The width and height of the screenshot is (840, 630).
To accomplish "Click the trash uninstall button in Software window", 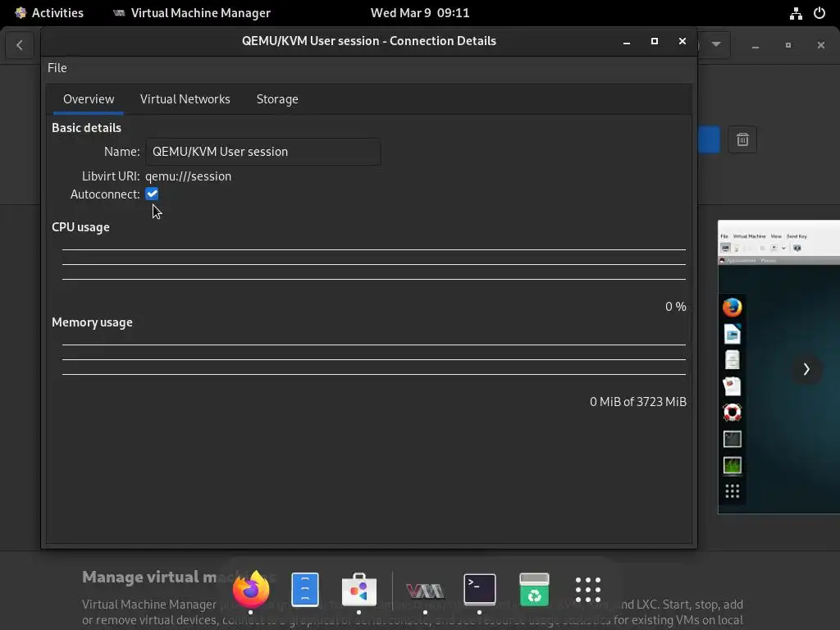I will click(x=742, y=139).
